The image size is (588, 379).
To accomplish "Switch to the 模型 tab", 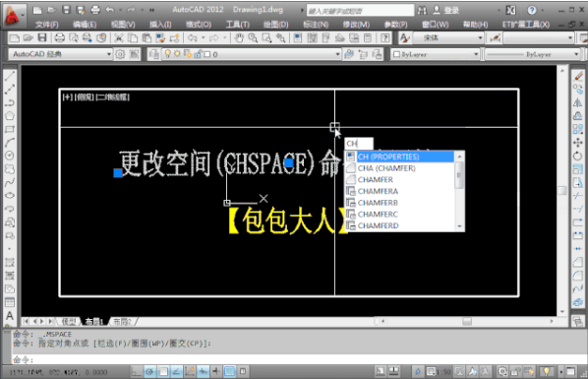I will point(69,322).
